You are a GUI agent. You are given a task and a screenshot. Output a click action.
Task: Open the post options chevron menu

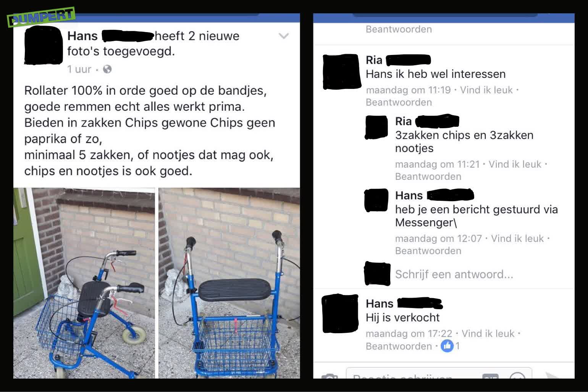click(x=283, y=36)
